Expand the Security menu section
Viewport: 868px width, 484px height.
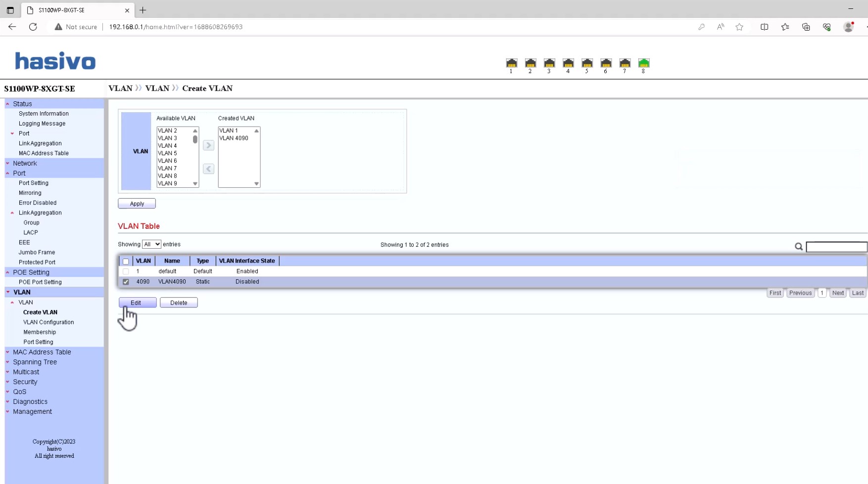pos(25,382)
